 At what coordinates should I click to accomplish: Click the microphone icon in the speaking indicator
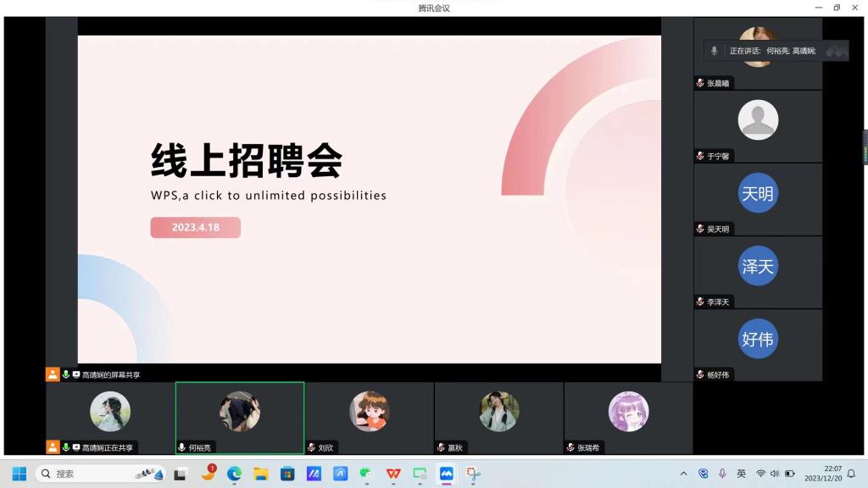tap(714, 51)
